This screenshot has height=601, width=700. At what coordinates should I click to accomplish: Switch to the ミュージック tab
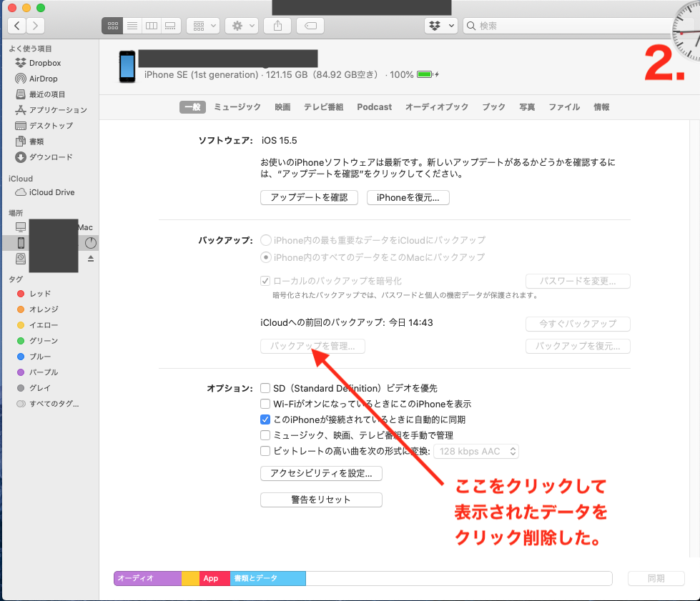point(237,107)
